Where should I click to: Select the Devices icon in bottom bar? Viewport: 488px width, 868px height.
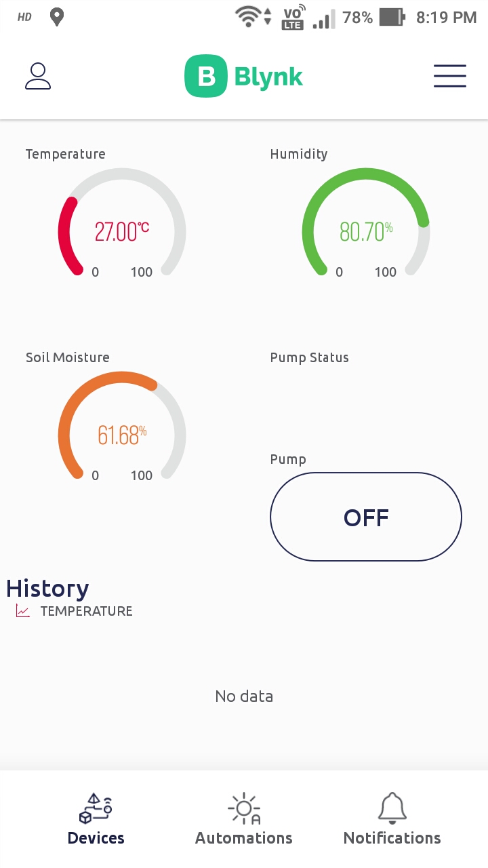tap(96, 808)
